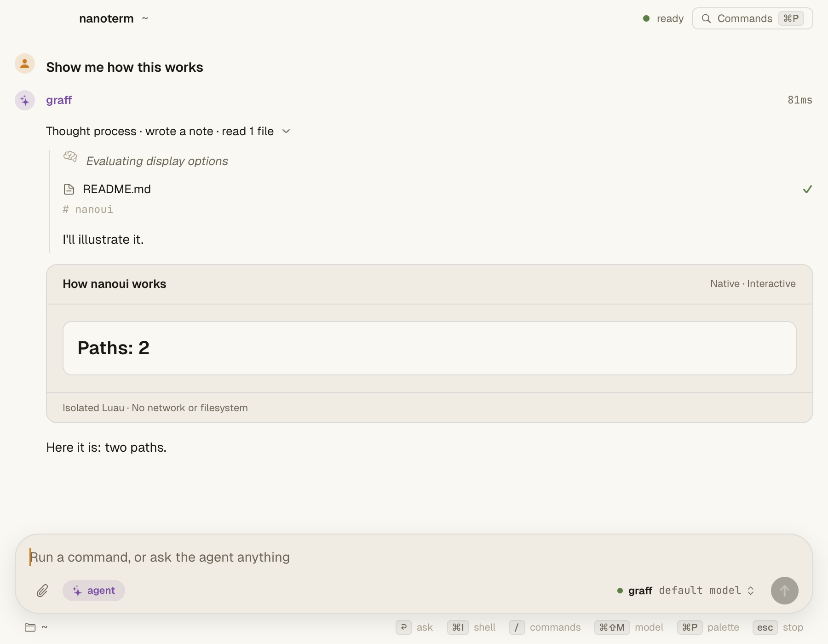
Task: Click the commands slash shortcut hint
Action: pyautogui.click(x=545, y=627)
